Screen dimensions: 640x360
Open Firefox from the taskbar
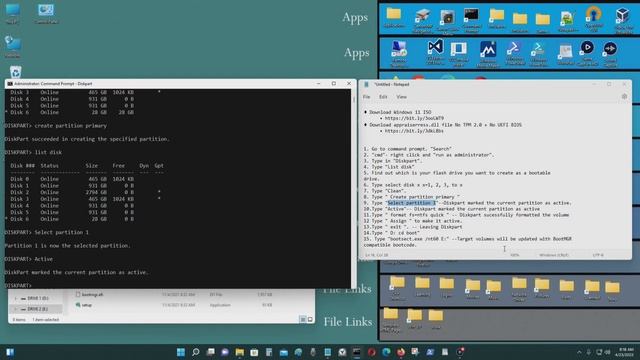pos(401,352)
